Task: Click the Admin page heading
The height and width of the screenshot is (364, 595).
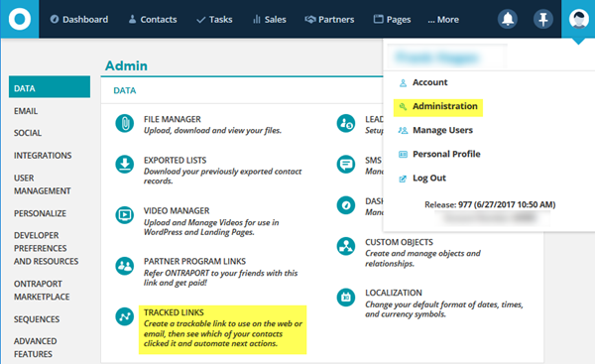Action: coord(126,65)
